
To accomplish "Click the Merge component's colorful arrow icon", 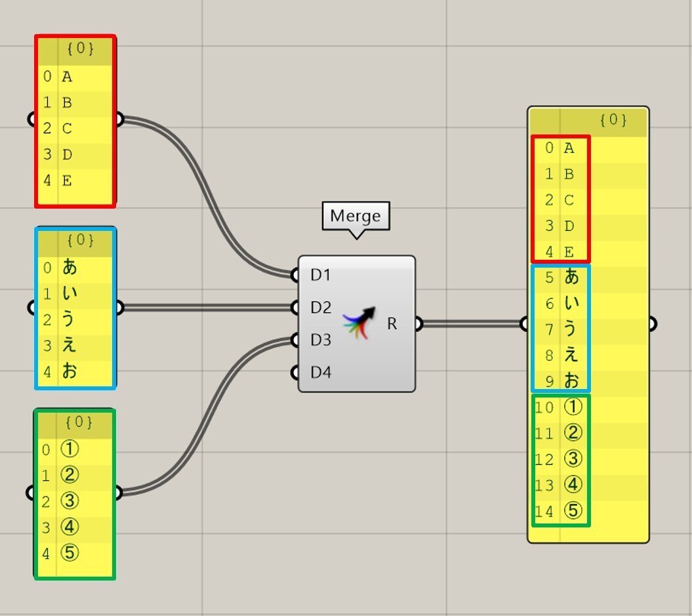I will coord(359,321).
